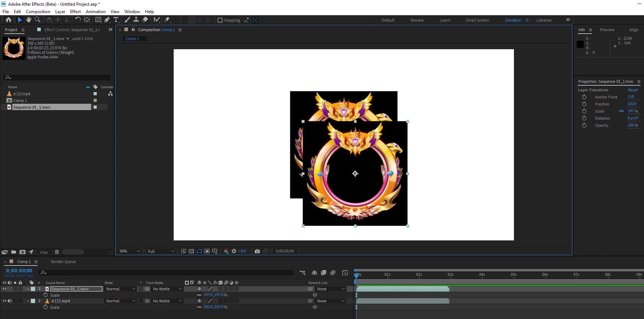The height and width of the screenshot is (319, 644).
Task: Open the project bit depth 8 bpc button
Action: 44,252
